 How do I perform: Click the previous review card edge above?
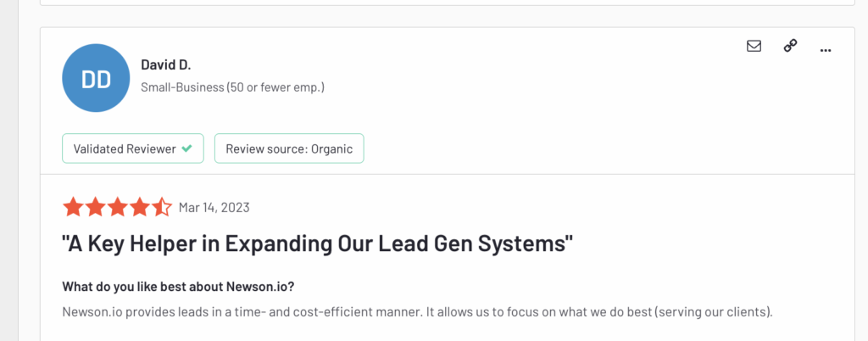tap(448, 3)
